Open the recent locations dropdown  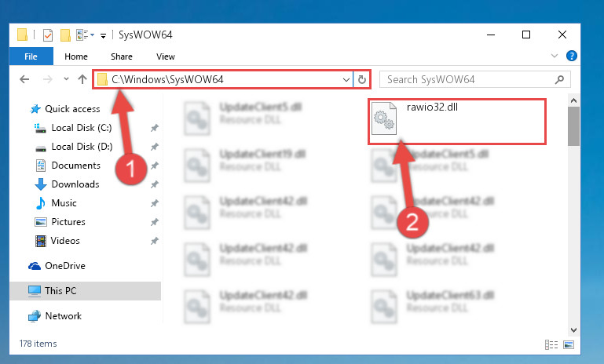point(66,79)
